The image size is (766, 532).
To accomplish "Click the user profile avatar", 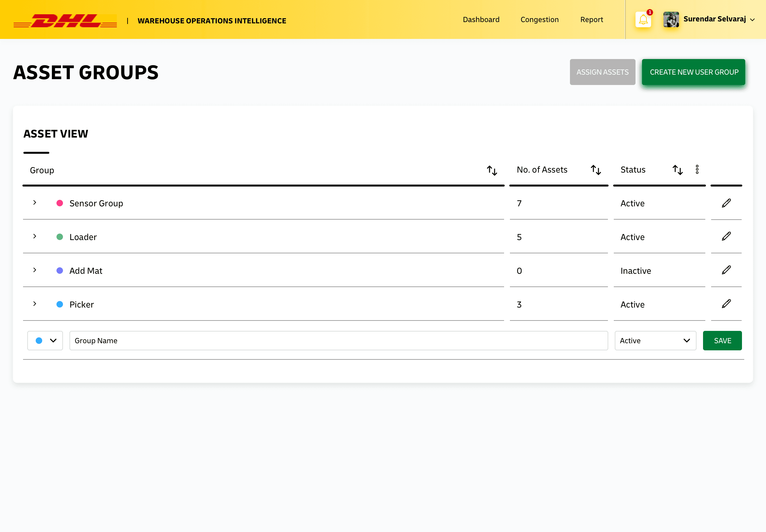I will tap(671, 20).
